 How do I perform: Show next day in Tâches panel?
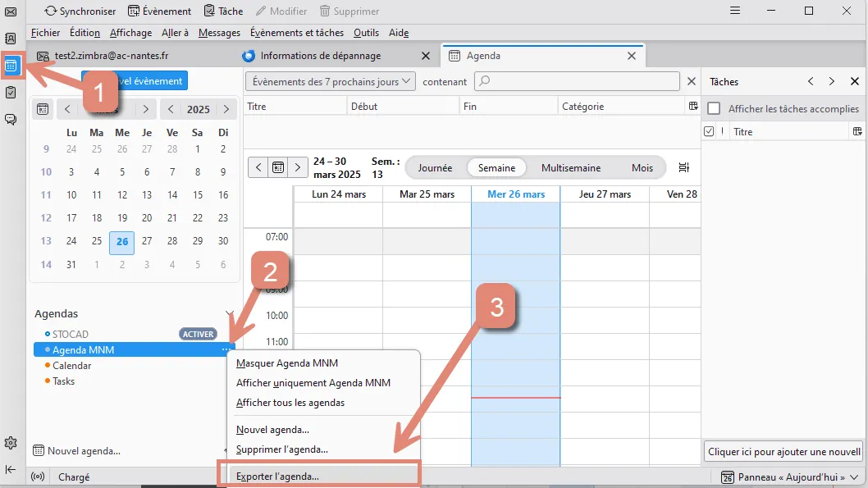coord(831,81)
